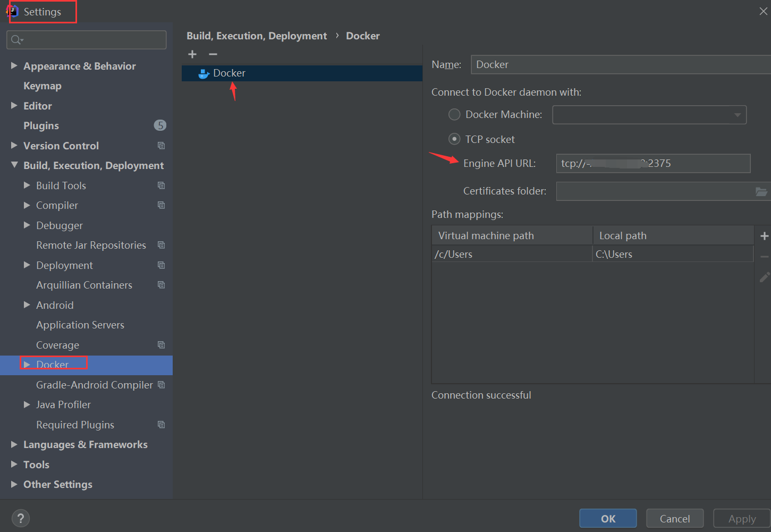The image size is (771, 532).
Task: Add a new Docker configuration with plus icon
Action: click(x=192, y=54)
